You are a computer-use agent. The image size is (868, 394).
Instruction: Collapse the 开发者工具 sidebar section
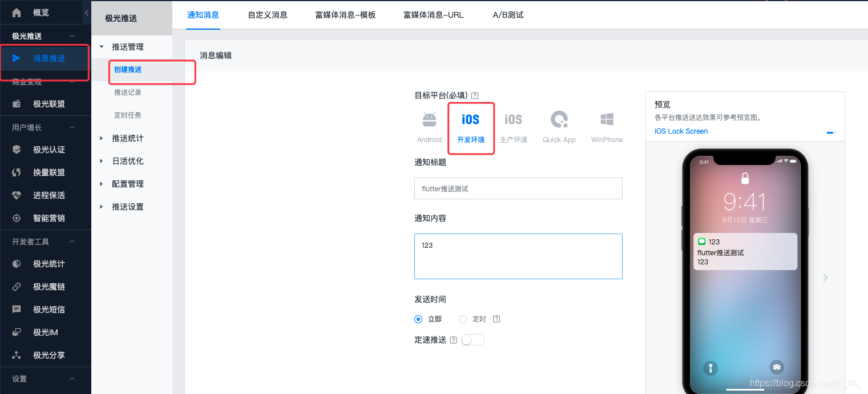pos(72,242)
